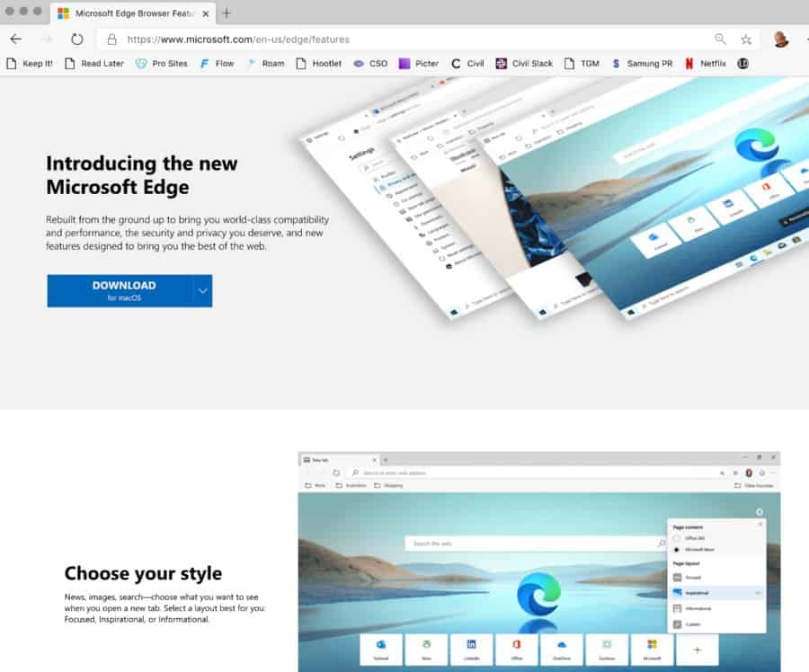Viewport: 809px width, 672px height.
Task: Close the Microsoft Edge Browser Features tab
Action: [206, 13]
